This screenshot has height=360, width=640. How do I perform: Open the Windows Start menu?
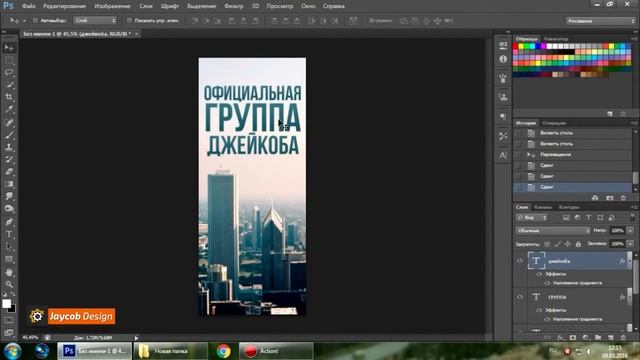coord(13,351)
